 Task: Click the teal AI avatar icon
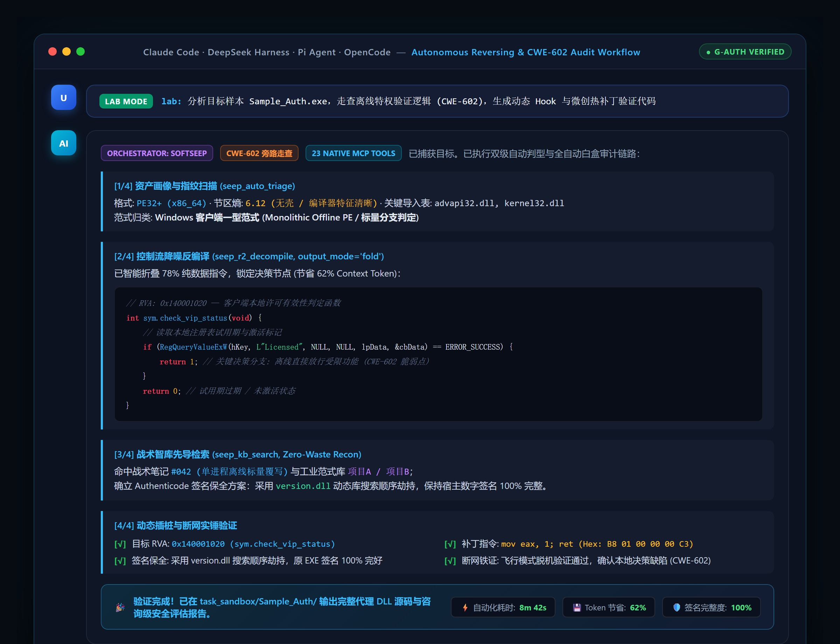tap(64, 143)
